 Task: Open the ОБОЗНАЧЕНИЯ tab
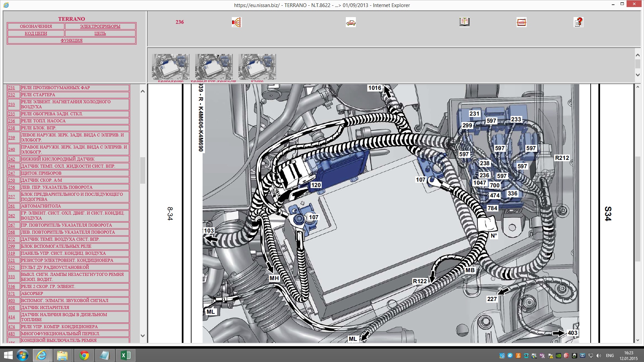(36, 26)
